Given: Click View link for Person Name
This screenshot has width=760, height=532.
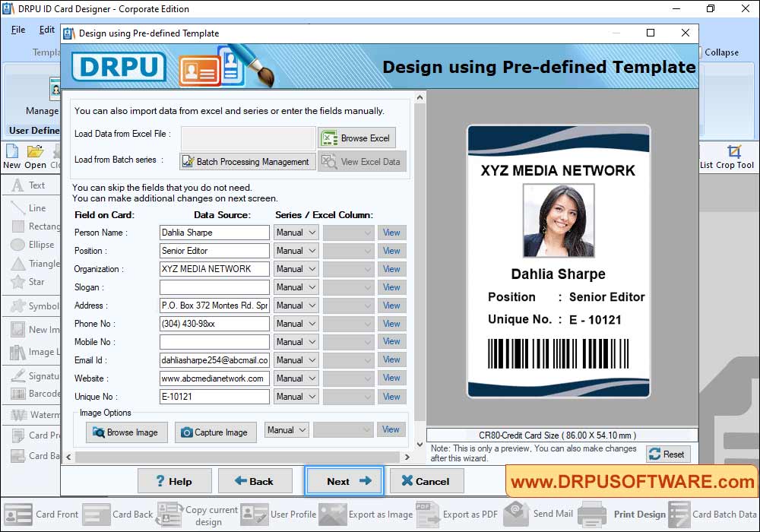Looking at the screenshot, I should (x=391, y=233).
